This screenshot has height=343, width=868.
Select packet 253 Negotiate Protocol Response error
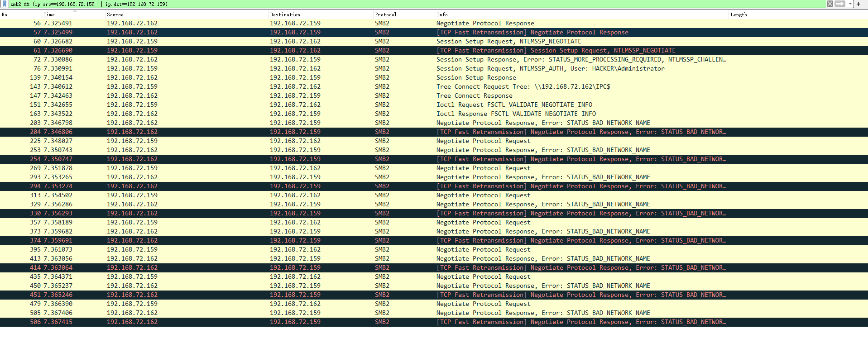coord(434,150)
